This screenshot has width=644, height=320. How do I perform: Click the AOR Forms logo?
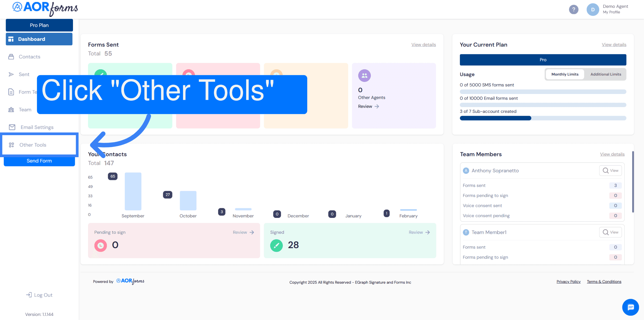[44, 9]
